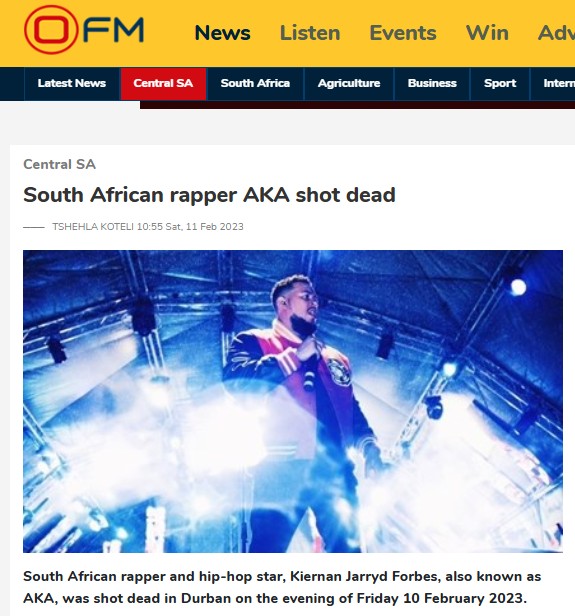Open the Sport news tab
Viewport: 575px width, 616px height.
pyautogui.click(x=500, y=84)
